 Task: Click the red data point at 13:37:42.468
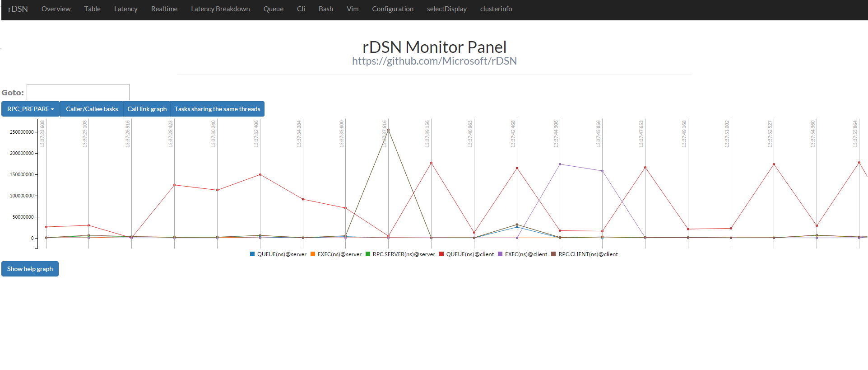(517, 168)
